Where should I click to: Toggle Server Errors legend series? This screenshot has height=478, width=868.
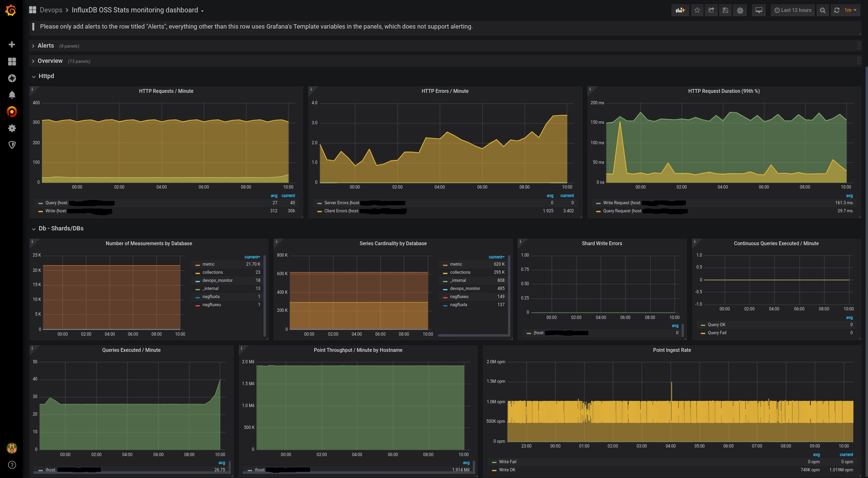[x=342, y=203]
